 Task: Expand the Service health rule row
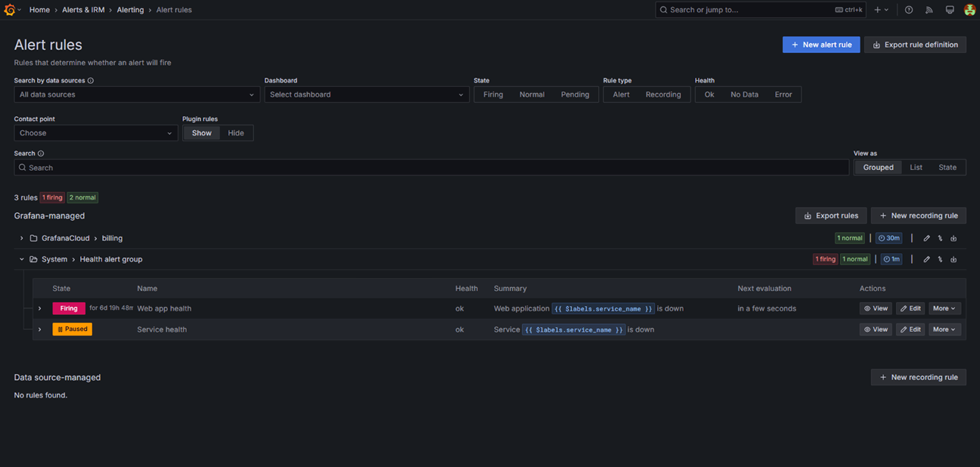(x=40, y=329)
